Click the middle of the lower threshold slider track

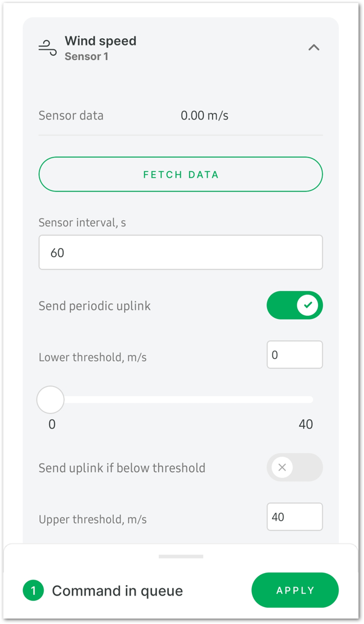pyautogui.click(x=181, y=400)
